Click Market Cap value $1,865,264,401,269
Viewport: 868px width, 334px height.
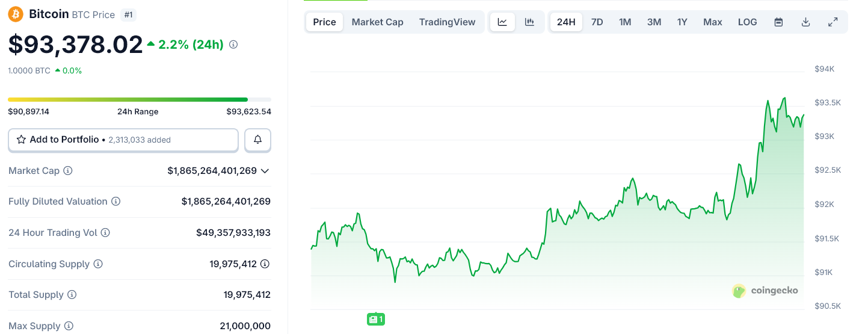pos(212,171)
